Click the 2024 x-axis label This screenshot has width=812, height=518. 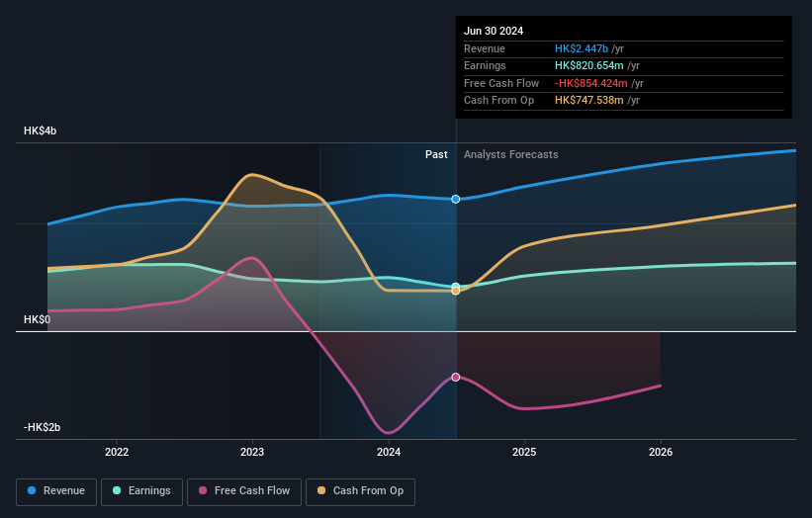coord(389,453)
